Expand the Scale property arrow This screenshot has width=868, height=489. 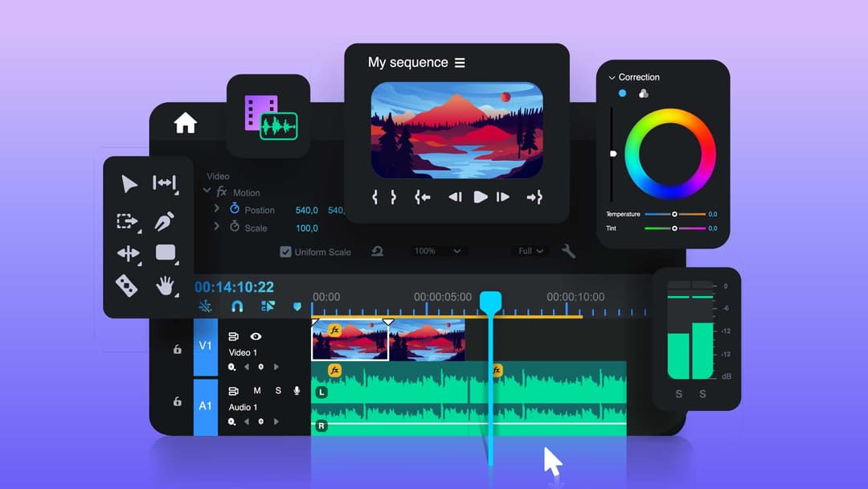(x=216, y=228)
